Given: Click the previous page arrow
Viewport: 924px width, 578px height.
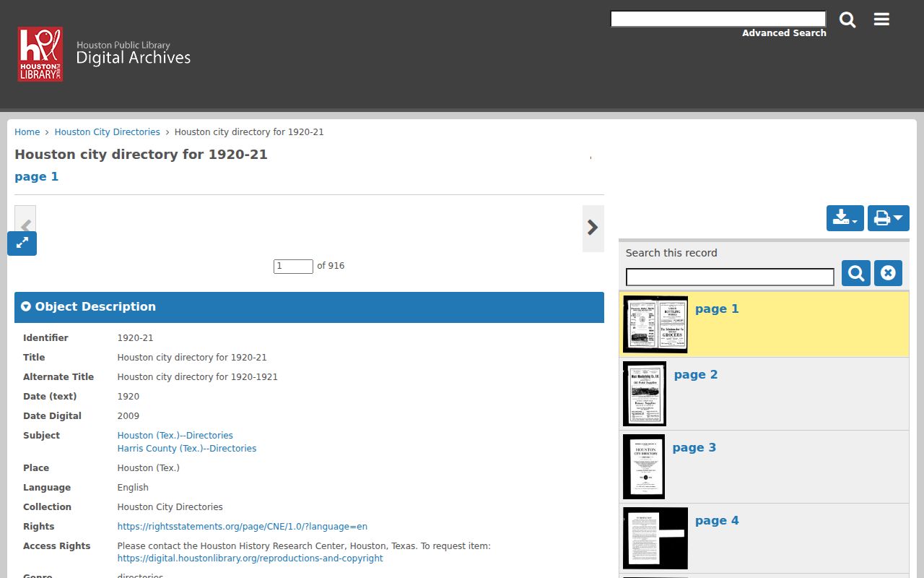Looking at the screenshot, I should tap(25, 226).
